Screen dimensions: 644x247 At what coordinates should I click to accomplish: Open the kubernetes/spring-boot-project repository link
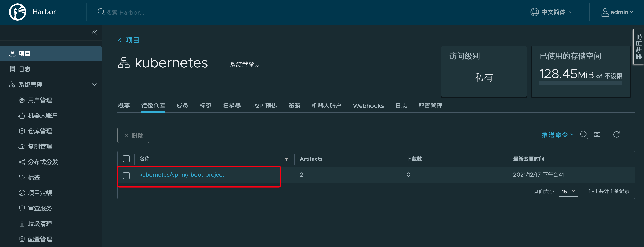(182, 175)
